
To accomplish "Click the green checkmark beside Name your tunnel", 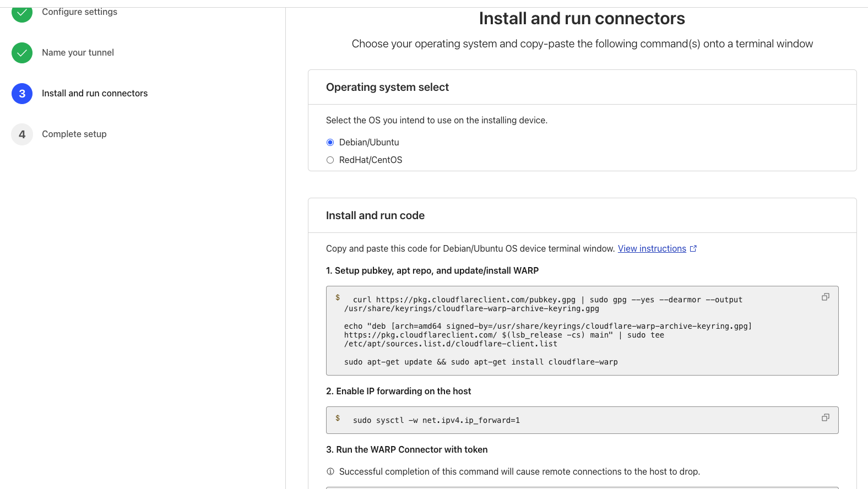I will pyautogui.click(x=22, y=53).
